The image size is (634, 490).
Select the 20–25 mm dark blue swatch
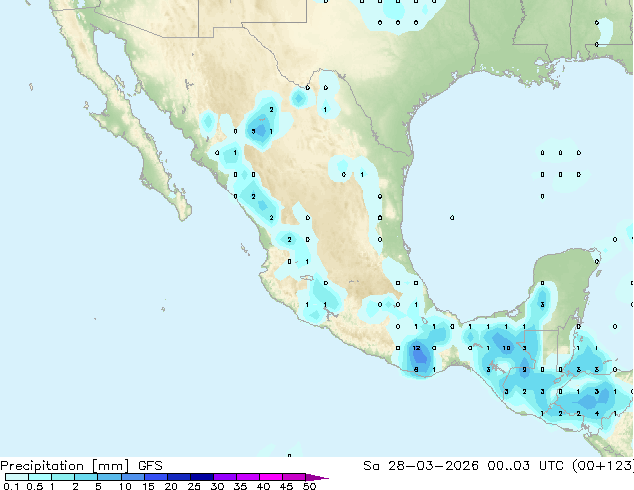tap(179, 477)
